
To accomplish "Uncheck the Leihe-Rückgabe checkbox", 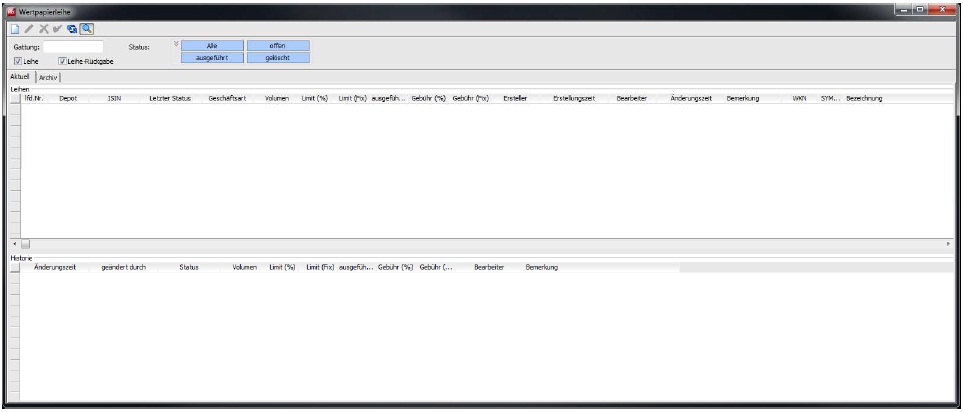I will (62, 61).
